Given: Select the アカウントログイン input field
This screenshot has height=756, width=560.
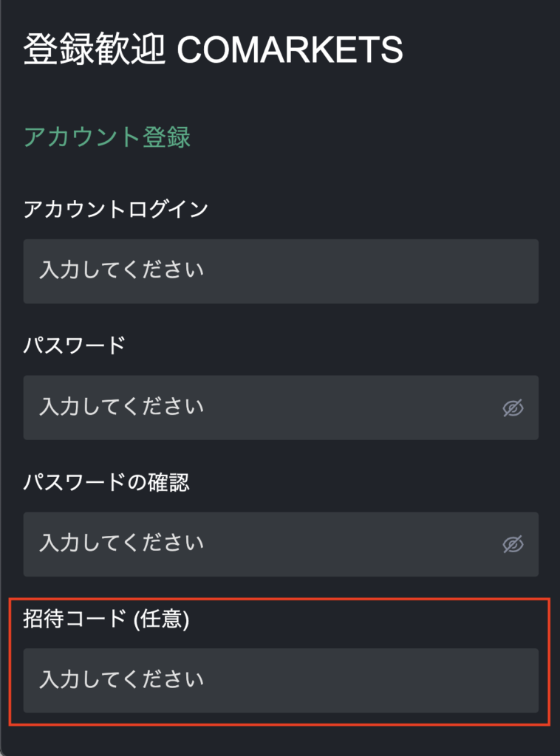Looking at the screenshot, I should pyautogui.click(x=281, y=272).
